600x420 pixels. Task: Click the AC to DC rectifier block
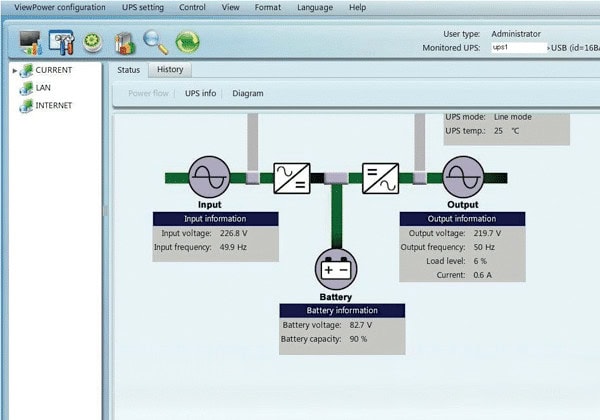pyautogui.click(x=292, y=178)
